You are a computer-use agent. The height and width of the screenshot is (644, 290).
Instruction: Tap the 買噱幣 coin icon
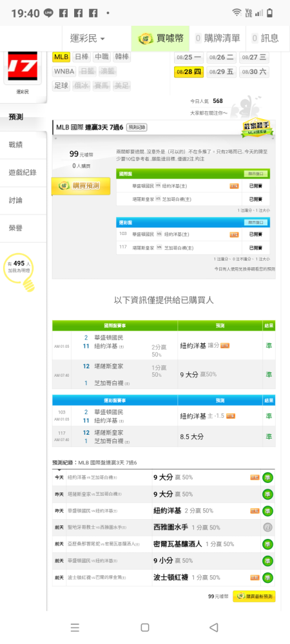click(x=145, y=39)
